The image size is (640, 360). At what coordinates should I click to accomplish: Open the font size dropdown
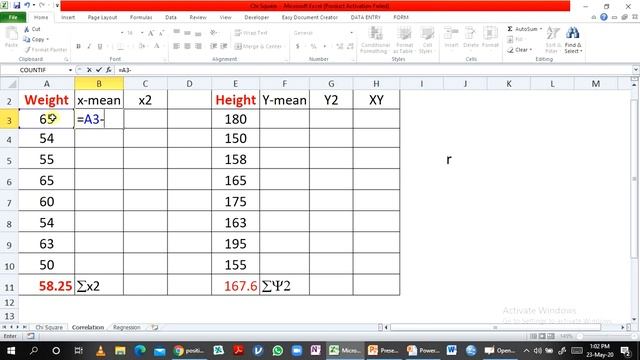(142, 33)
